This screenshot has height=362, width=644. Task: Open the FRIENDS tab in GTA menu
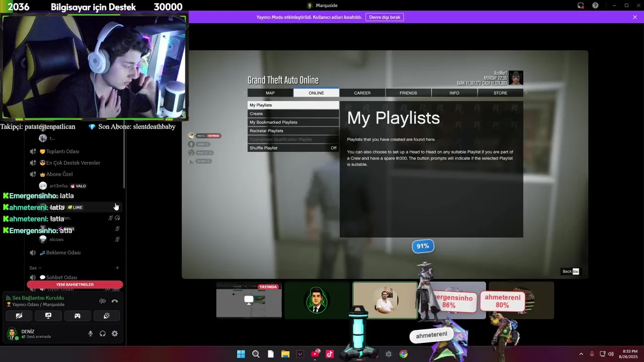(408, 93)
